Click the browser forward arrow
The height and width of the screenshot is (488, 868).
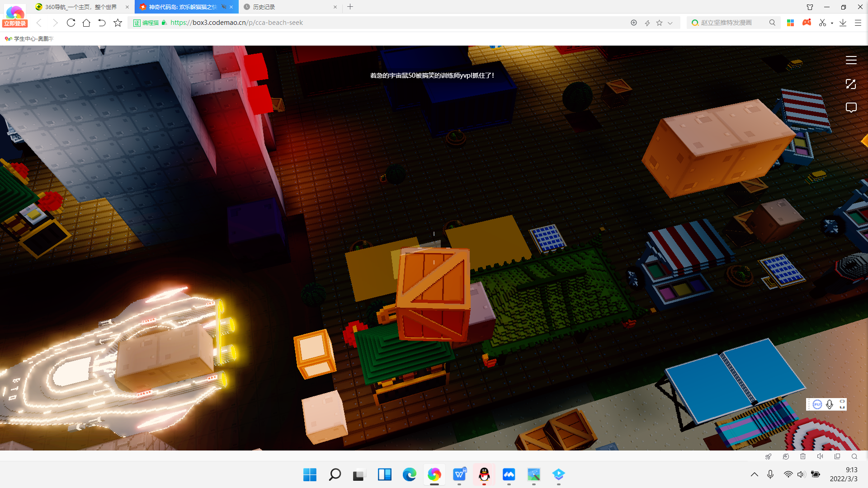click(x=55, y=23)
